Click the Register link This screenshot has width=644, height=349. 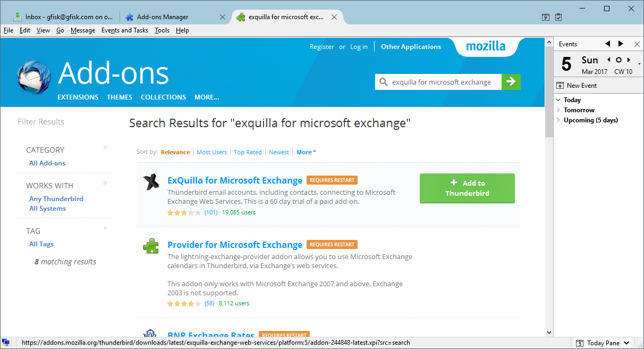pos(322,47)
